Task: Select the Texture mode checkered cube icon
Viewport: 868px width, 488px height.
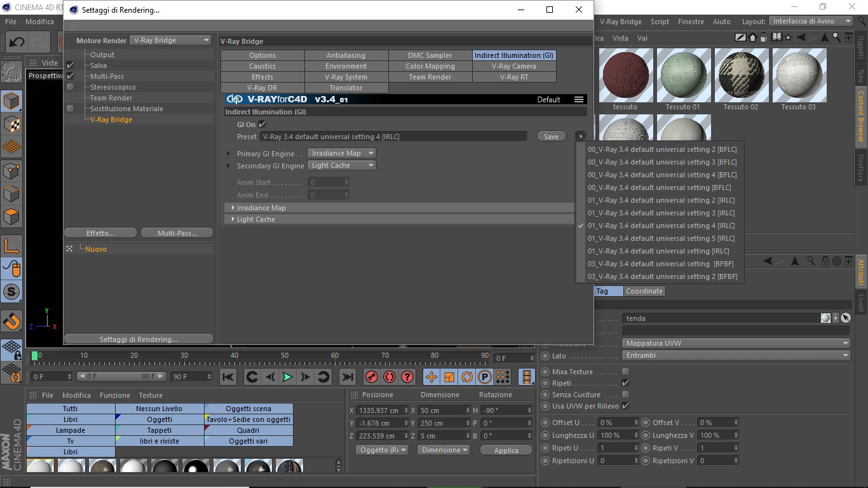Action: click(11, 124)
